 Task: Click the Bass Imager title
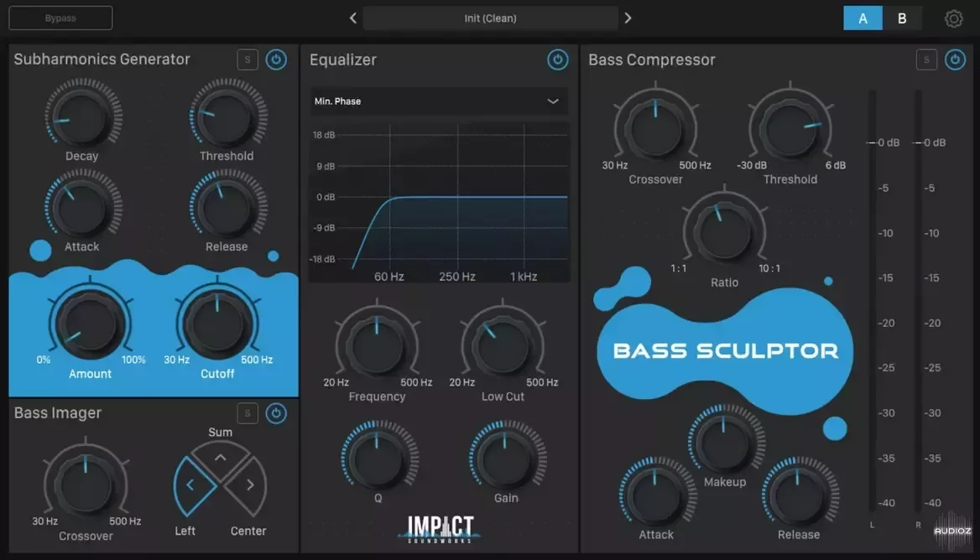click(58, 412)
